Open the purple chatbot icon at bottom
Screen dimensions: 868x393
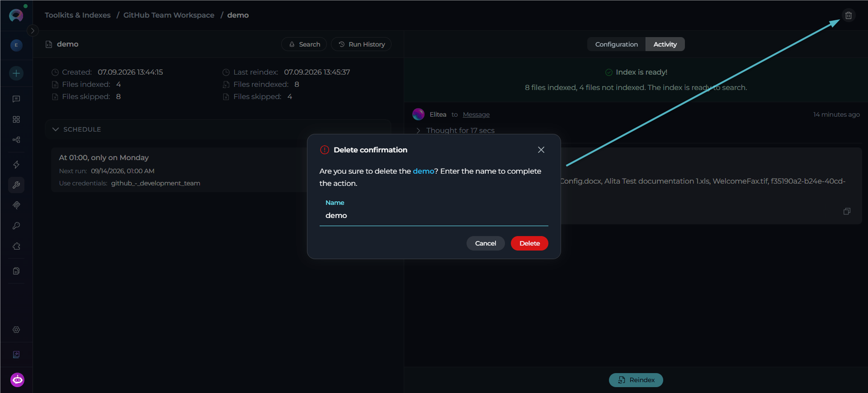click(x=17, y=380)
